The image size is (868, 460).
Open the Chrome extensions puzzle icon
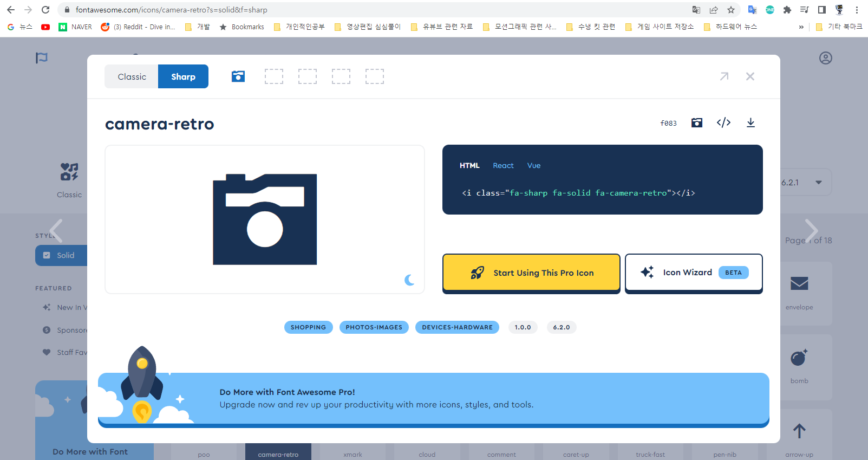click(x=787, y=10)
